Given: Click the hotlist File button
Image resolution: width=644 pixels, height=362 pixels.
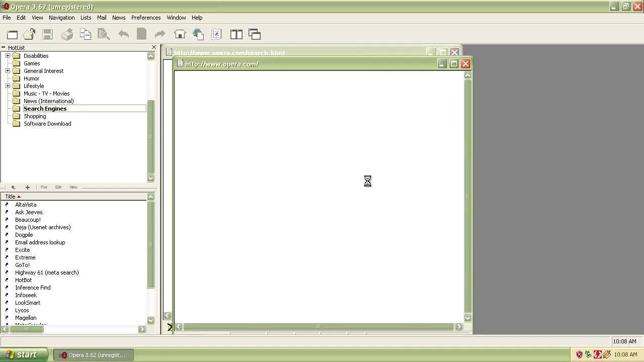Looking at the screenshot, I should click(44, 187).
